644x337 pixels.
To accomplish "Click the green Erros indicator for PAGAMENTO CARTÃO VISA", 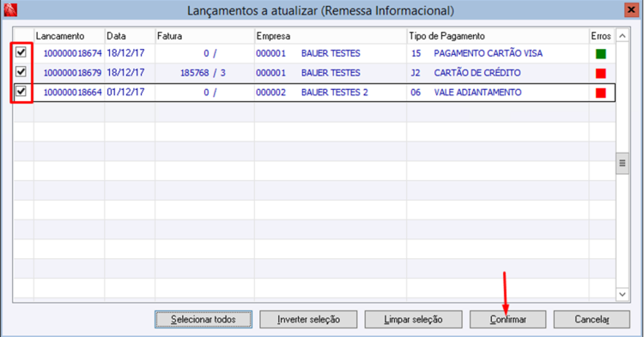I will [601, 54].
